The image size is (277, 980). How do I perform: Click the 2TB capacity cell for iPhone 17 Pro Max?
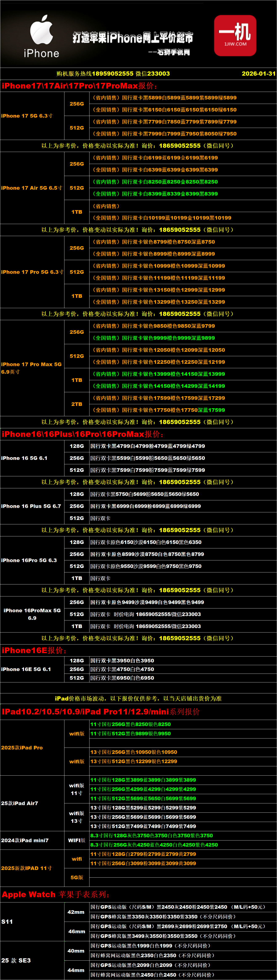77,404
